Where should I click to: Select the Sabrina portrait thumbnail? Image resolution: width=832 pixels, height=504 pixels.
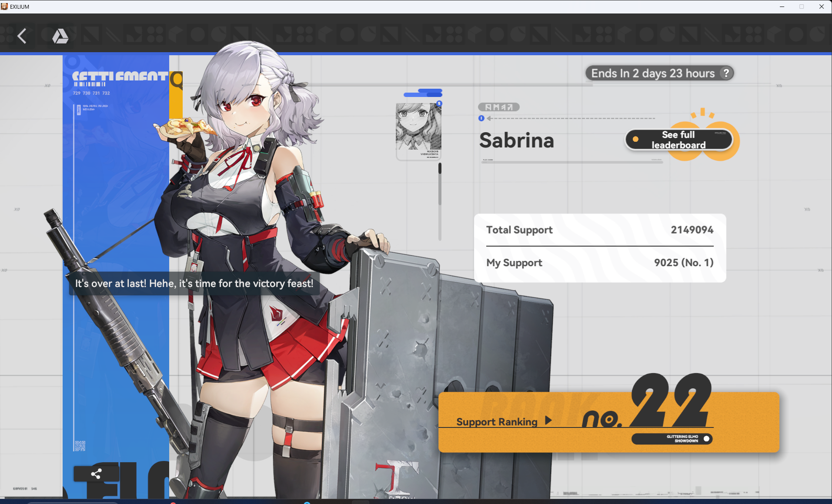coord(418,131)
